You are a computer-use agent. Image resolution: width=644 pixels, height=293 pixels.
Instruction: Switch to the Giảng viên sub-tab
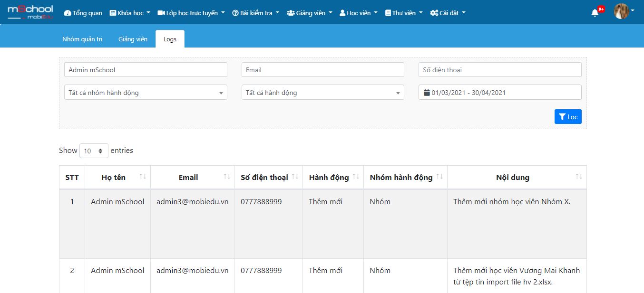[x=133, y=39]
